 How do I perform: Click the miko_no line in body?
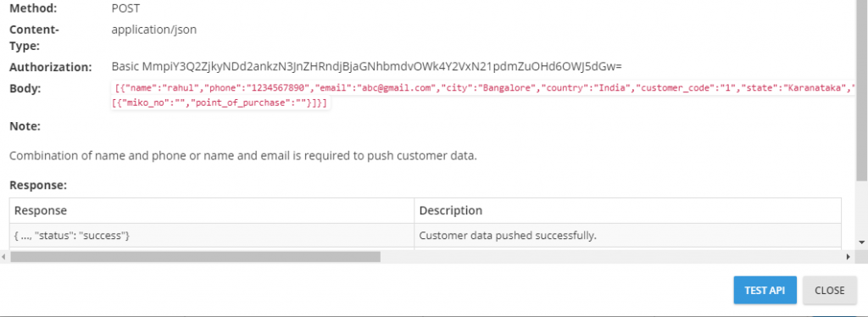coord(220,103)
